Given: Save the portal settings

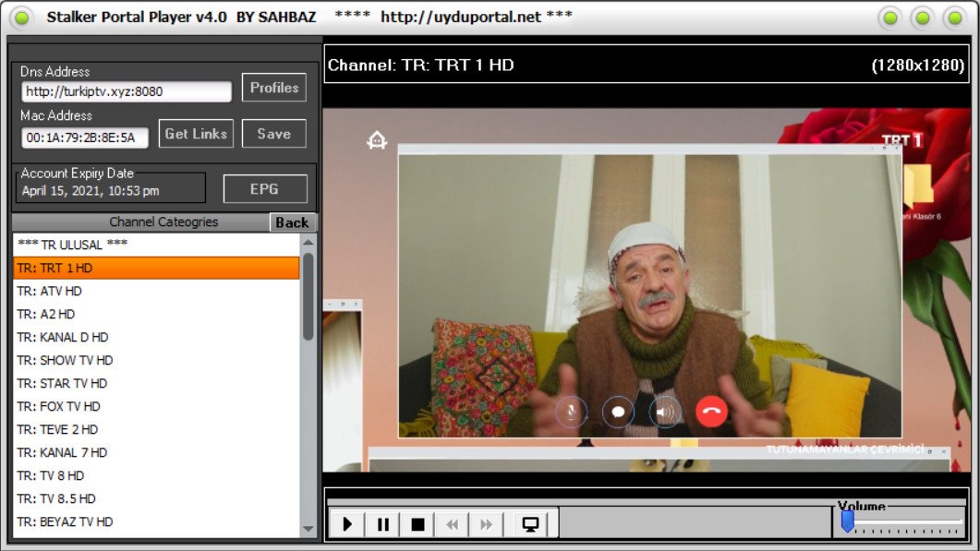Looking at the screenshot, I should [x=273, y=134].
